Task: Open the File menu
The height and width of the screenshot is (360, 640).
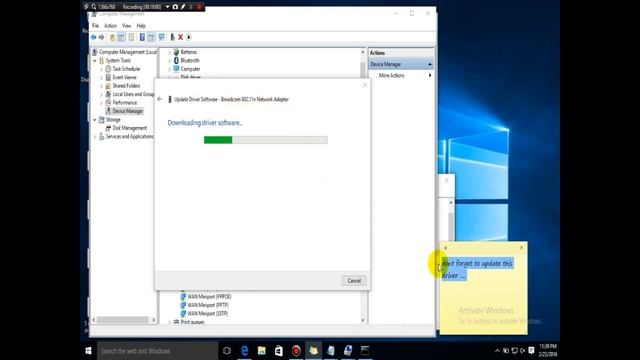Action: pos(96,26)
